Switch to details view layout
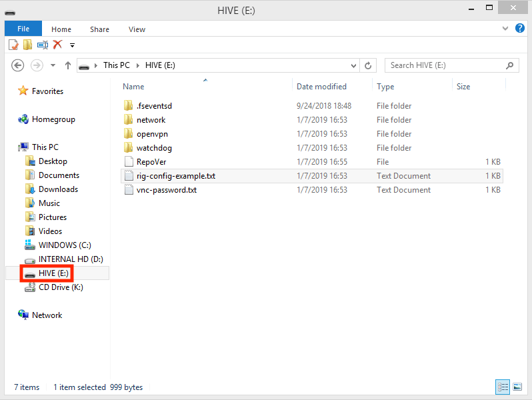Viewport: 532px width, 400px height. [502, 387]
